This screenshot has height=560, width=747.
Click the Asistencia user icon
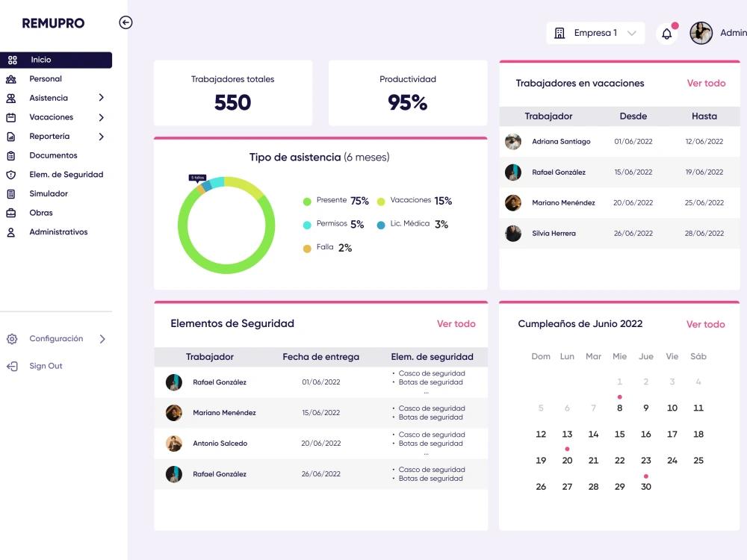tap(11, 98)
